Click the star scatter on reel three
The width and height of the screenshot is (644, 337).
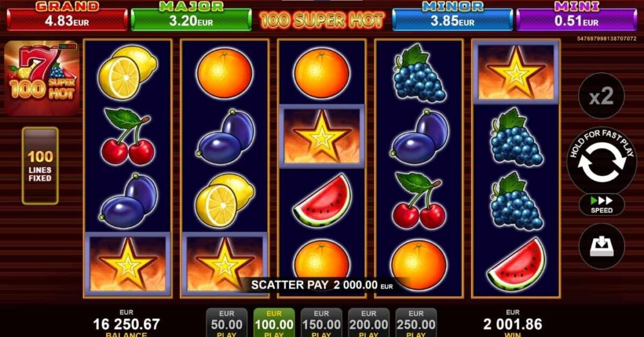321,136
